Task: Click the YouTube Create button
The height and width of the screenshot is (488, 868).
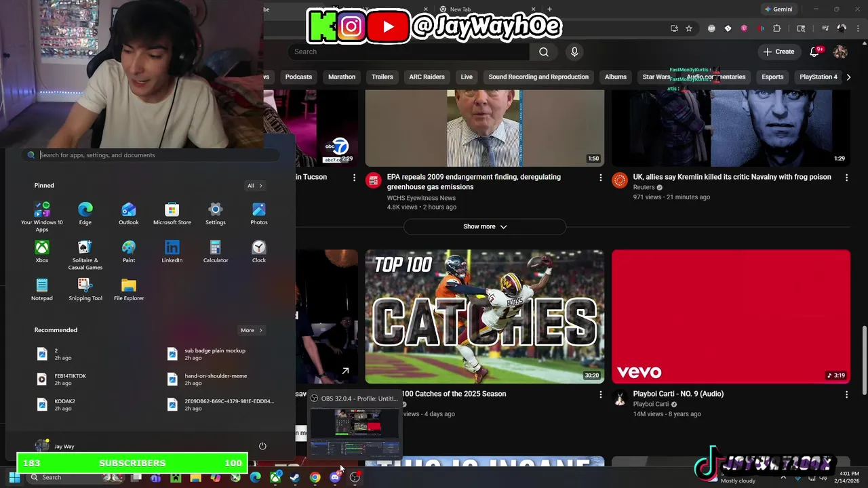Action: click(x=778, y=52)
